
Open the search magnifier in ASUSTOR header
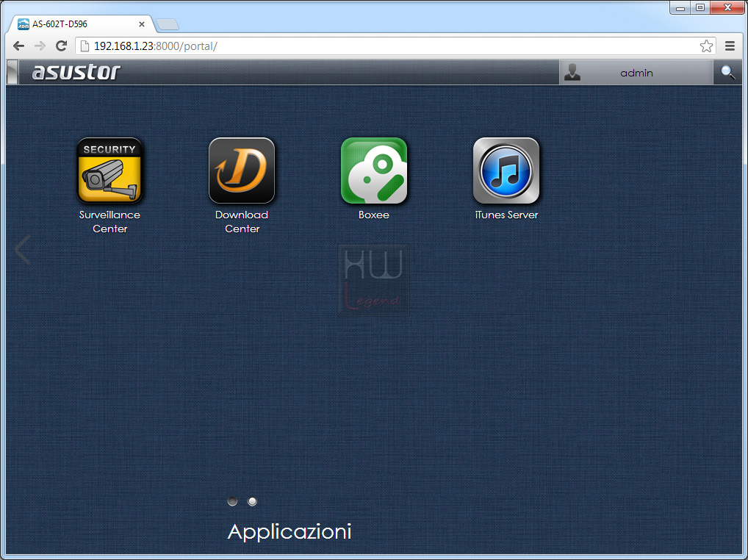(x=728, y=73)
